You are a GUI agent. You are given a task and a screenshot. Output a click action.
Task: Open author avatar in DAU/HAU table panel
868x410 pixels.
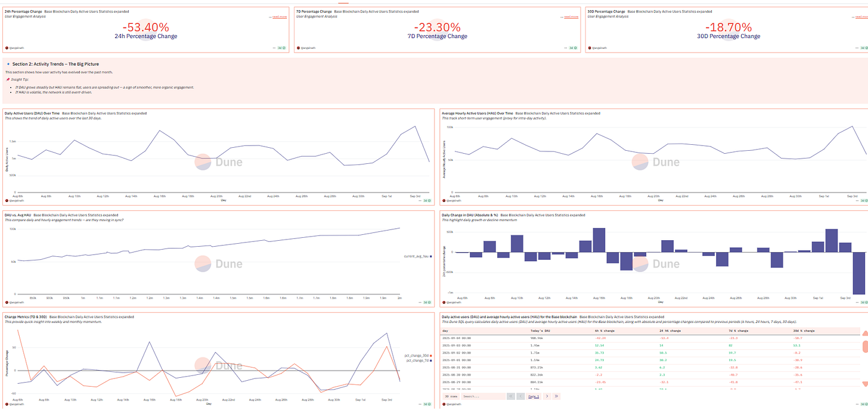tap(444, 405)
